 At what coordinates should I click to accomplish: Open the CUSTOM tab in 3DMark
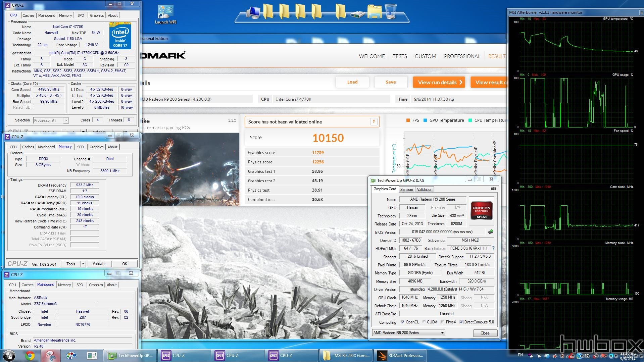pos(425,56)
